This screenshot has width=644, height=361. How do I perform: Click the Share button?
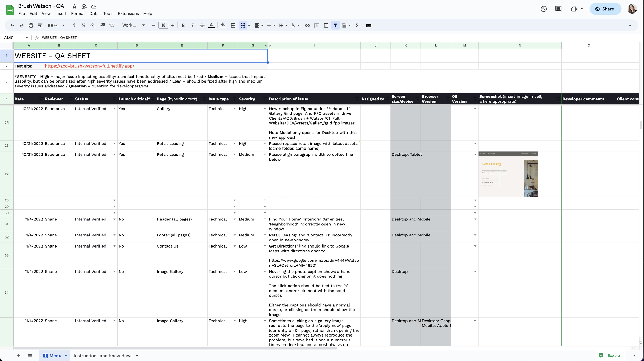click(605, 9)
